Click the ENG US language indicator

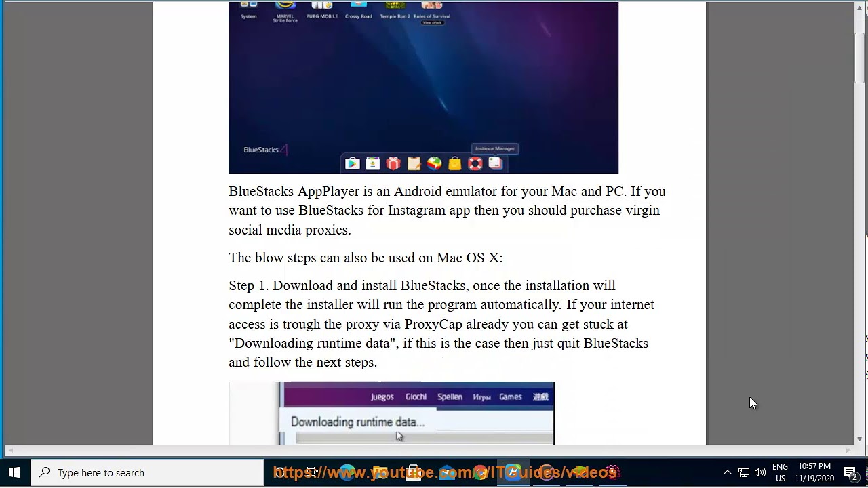pyautogui.click(x=780, y=472)
